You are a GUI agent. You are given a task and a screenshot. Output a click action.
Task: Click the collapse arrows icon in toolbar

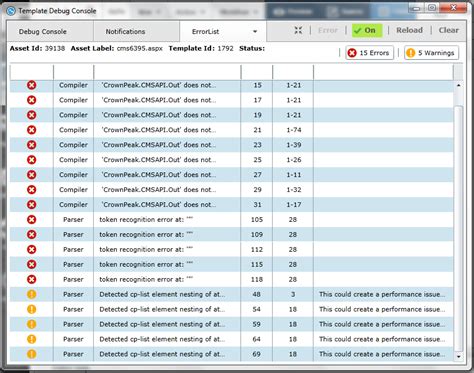[298, 30]
